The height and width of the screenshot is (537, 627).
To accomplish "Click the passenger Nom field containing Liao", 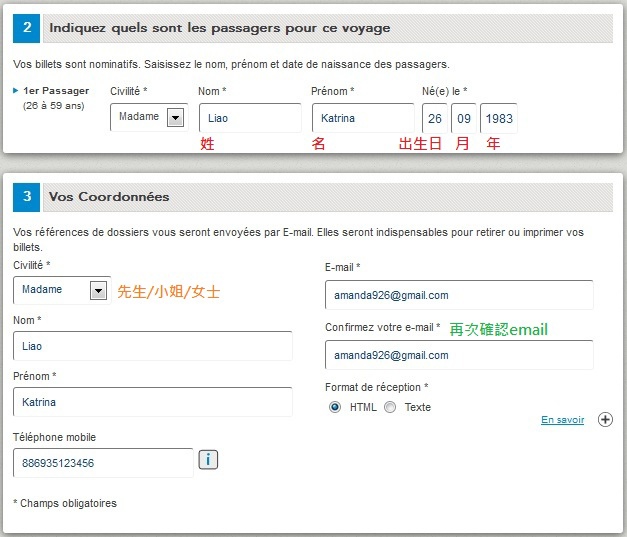I will tap(250, 118).
